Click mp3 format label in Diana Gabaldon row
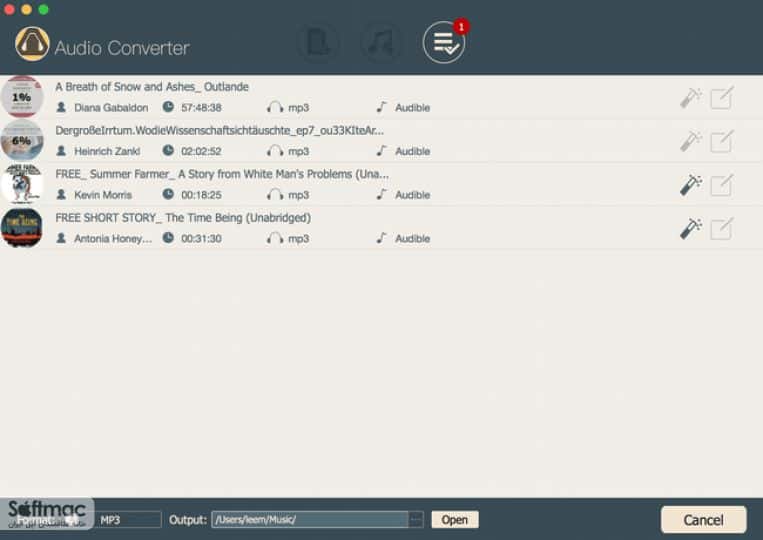Viewport: 763px width, 540px height. click(x=298, y=108)
